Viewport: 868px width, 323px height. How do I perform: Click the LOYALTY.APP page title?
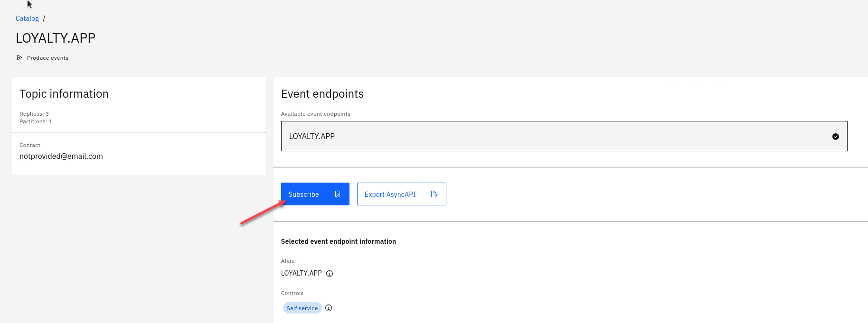pyautogui.click(x=56, y=38)
